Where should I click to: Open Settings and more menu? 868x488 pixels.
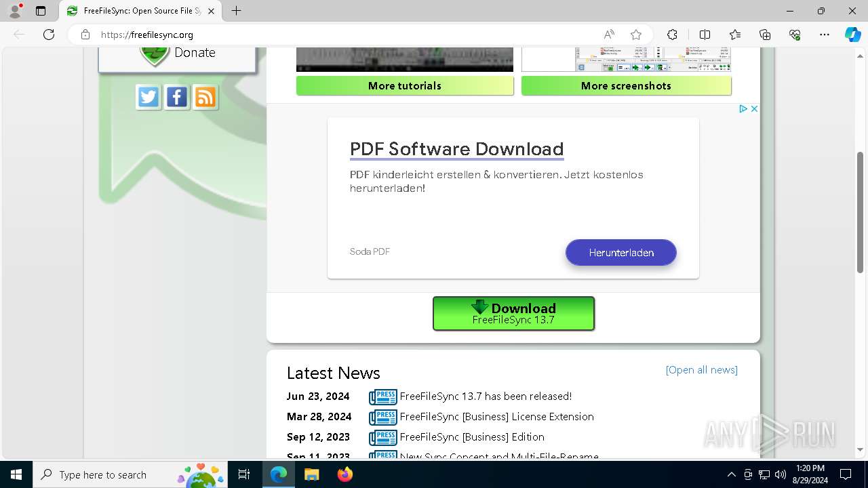(x=825, y=35)
